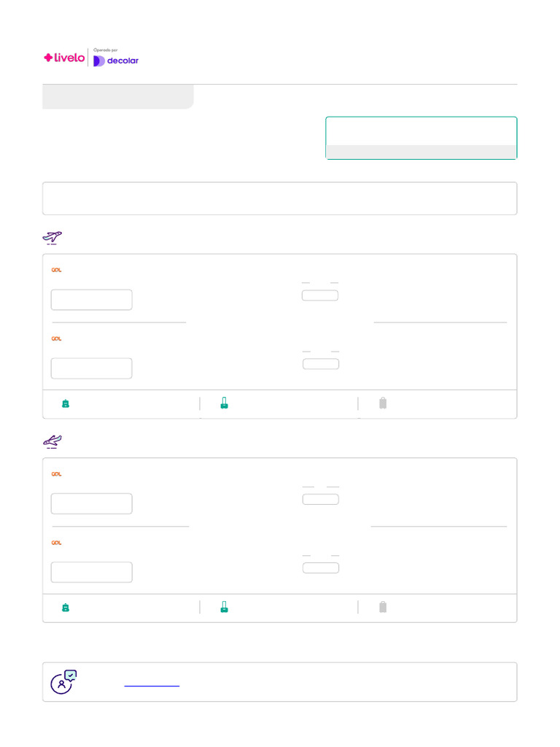This screenshot has width=560, height=747.
Task: Open the blue underlined link in the bottom panel
Action: tap(152, 686)
